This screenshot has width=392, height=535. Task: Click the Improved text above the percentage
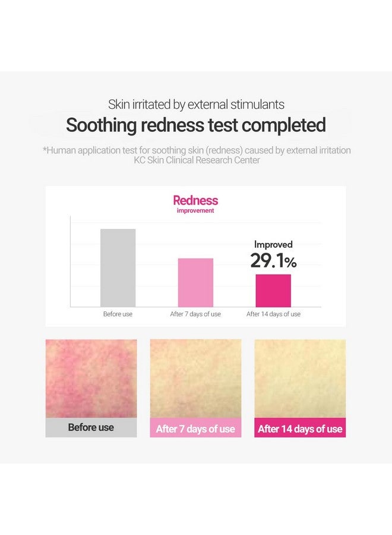273,244
